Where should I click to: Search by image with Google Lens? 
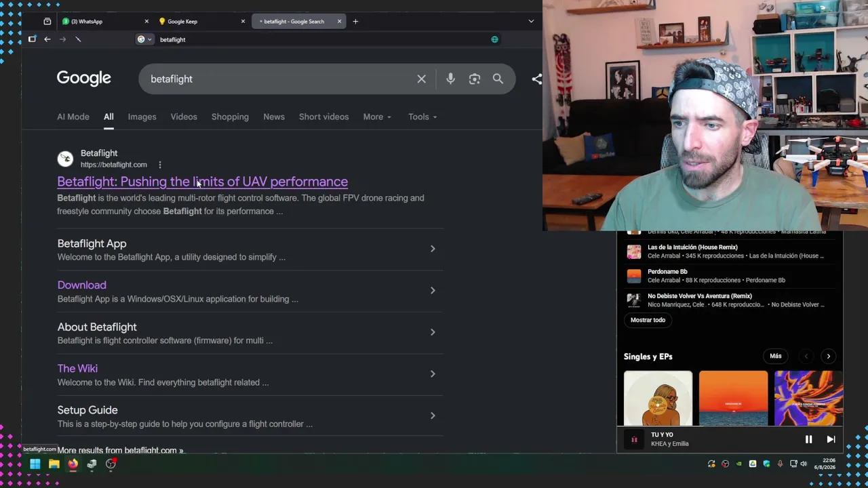pos(475,79)
